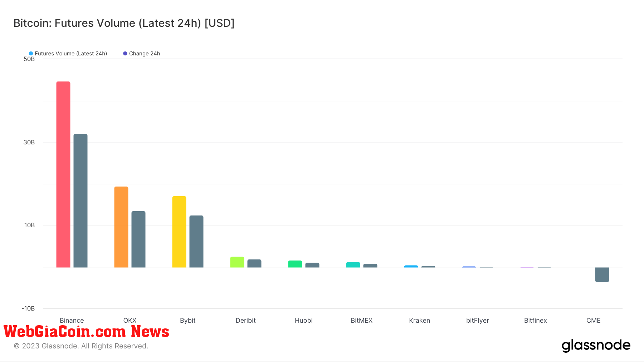Screen dimensions: 644x362
Task: Click the 30B y-axis value
Action: [x=29, y=142]
